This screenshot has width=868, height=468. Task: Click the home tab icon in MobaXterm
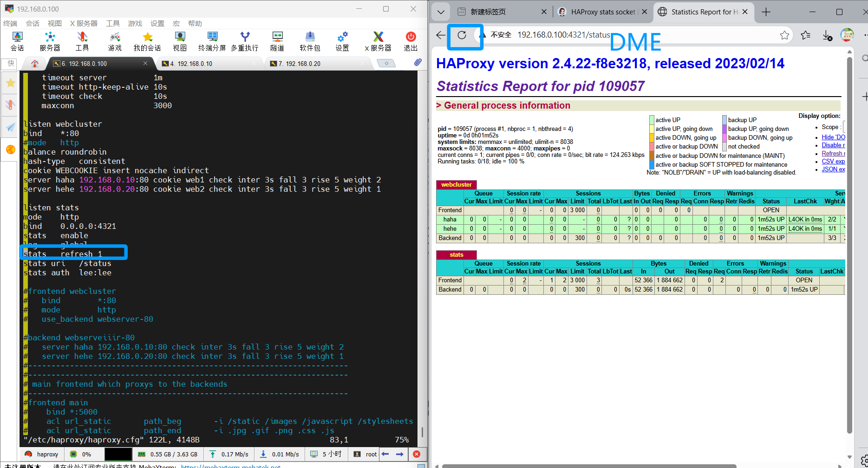pyautogui.click(x=35, y=64)
